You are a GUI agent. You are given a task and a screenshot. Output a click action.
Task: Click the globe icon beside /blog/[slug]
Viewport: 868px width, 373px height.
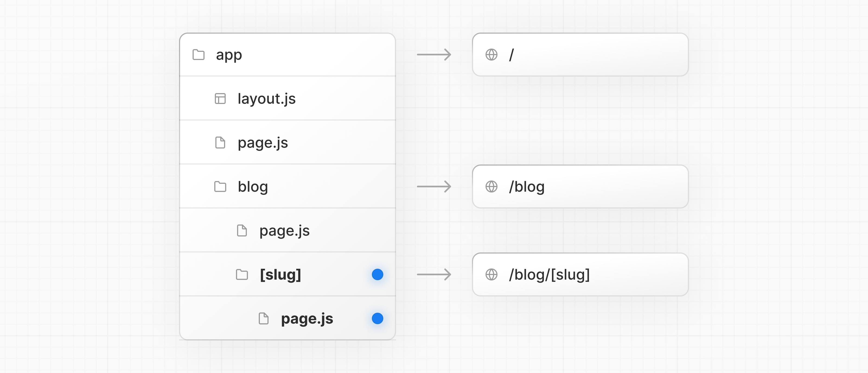coord(491,274)
